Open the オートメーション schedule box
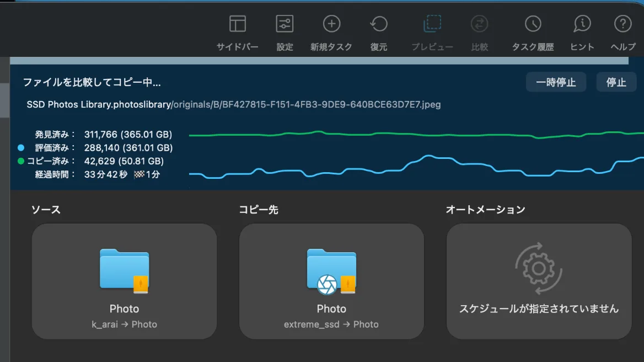This screenshot has height=362, width=644. pyautogui.click(x=539, y=281)
